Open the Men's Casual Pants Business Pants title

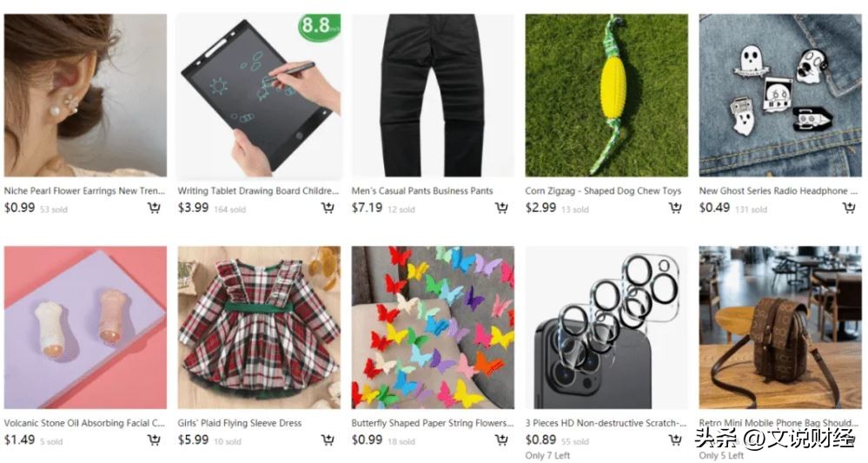(422, 191)
